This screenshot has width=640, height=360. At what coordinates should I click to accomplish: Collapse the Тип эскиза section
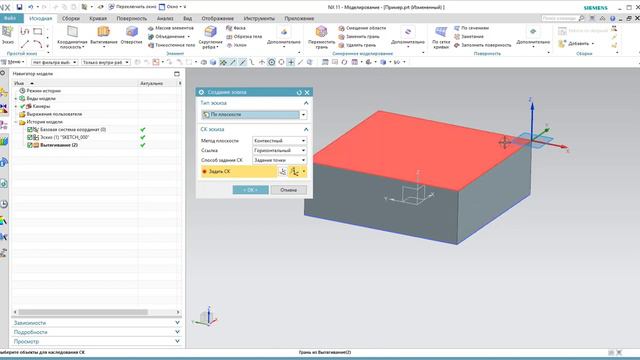pos(306,103)
